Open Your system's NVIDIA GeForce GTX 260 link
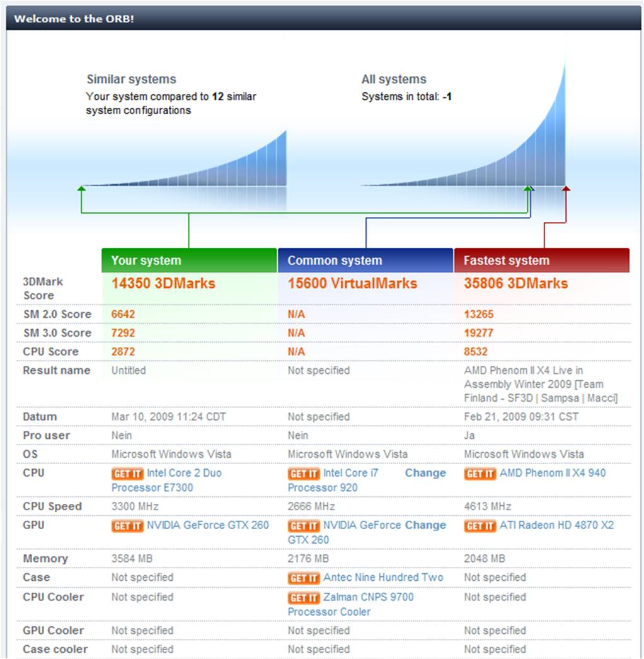Image resolution: width=644 pixels, height=659 pixels. [207, 525]
